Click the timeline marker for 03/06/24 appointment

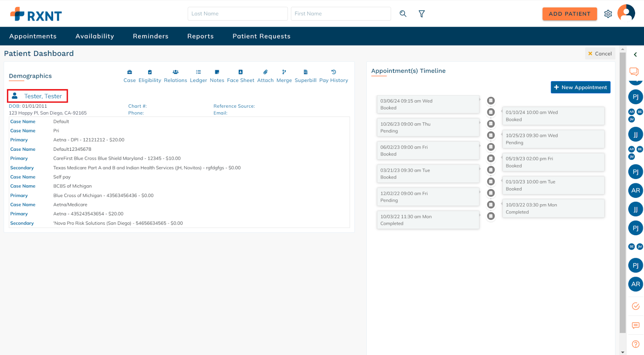[x=491, y=101]
